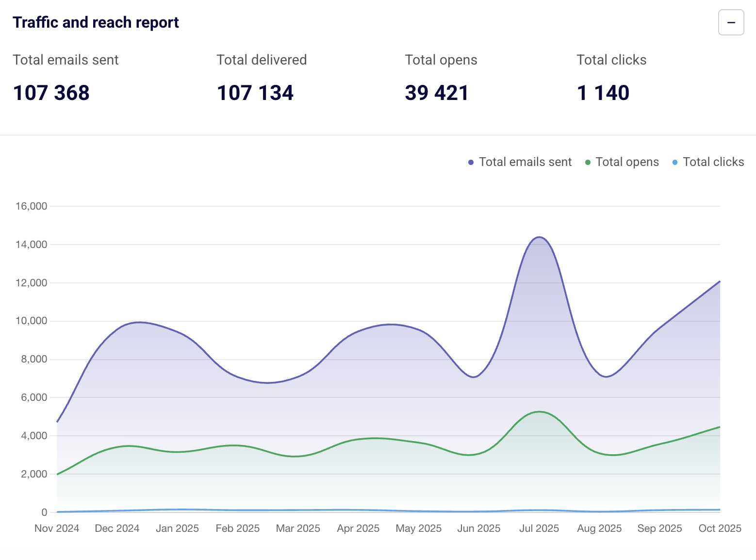This screenshot has height=560, width=756.
Task: Click the 39 421 total opens value
Action: (437, 93)
